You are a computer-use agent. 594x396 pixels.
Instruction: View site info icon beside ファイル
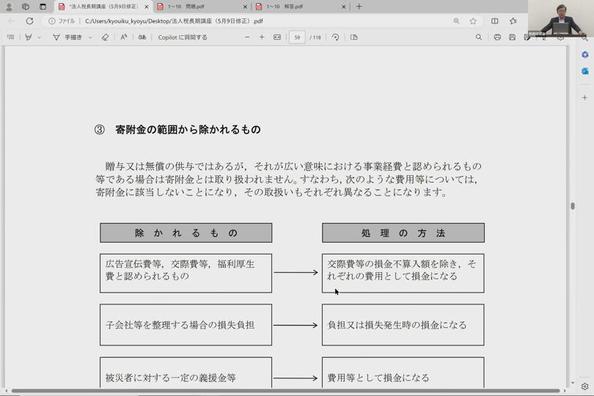(52, 21)
